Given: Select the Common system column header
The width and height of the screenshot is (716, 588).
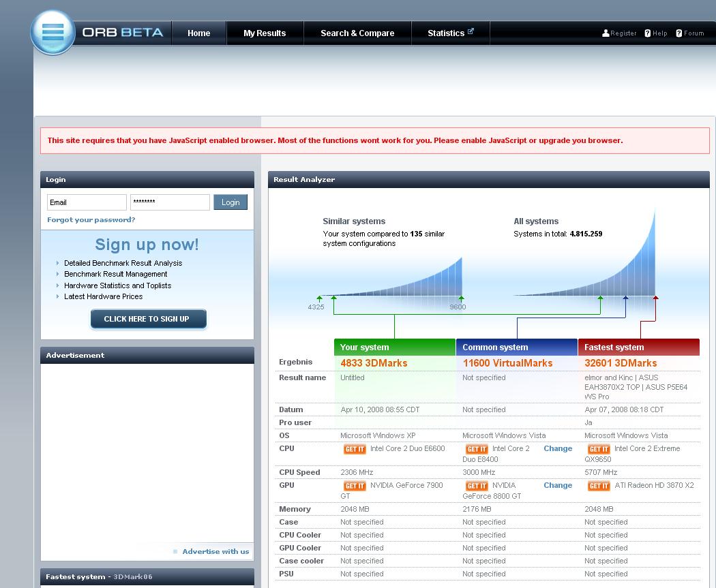Looking at the screenshot, I should (517, 347).
